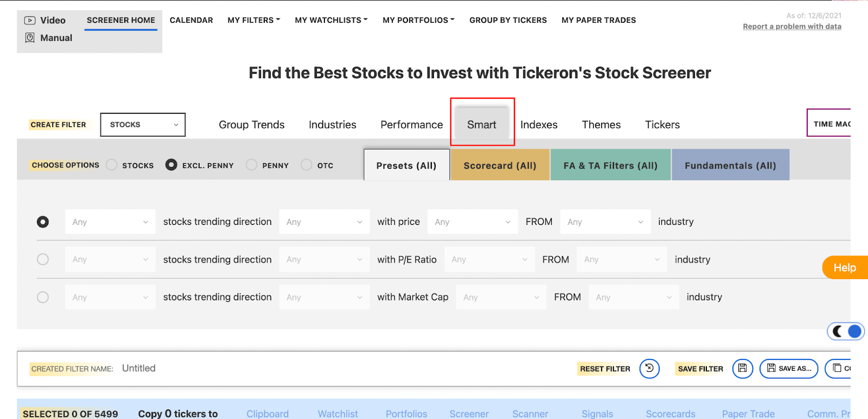Click the Save As button
This screenshot has width=868, height=419.
click(x=789, y=369)
